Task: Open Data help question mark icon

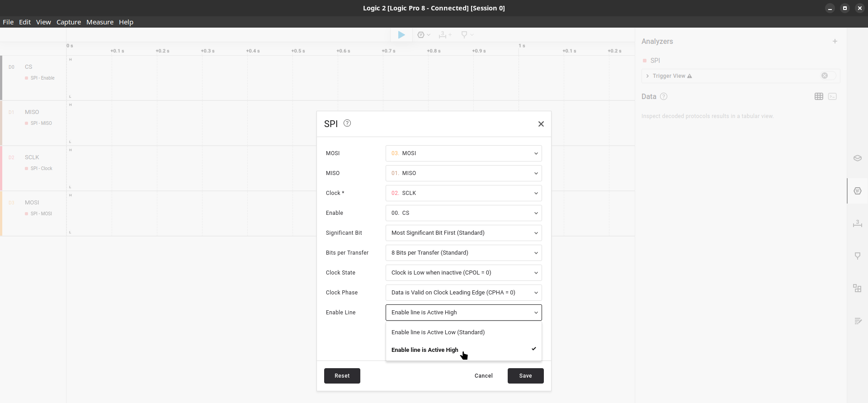Action: tap(664, 96)
